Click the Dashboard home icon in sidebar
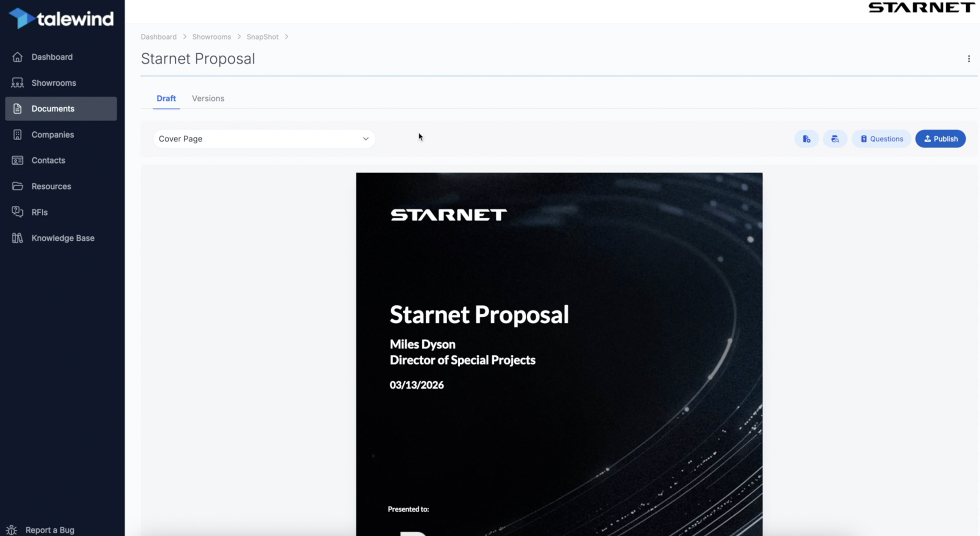Screen dimensions: 980x536 point(17,57)
